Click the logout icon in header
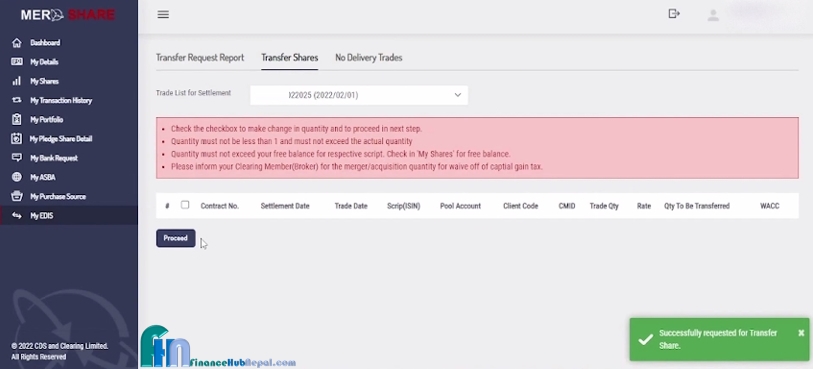Screen dimensions: 813x369 [x=674, y=13]
